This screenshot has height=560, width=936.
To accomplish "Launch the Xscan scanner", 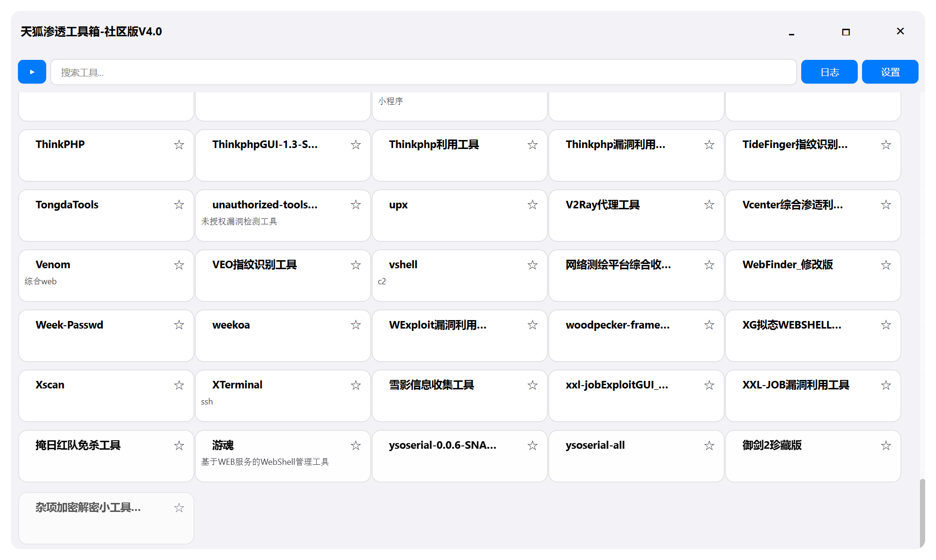I will pos(107,396).
